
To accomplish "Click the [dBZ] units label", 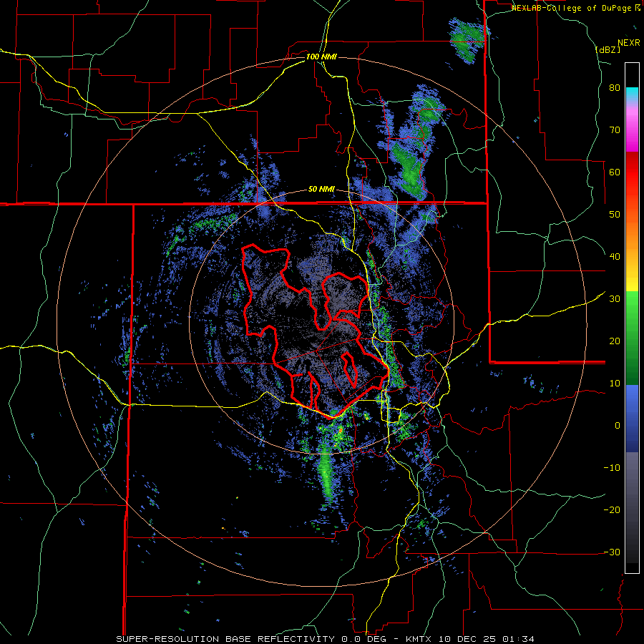I will (608, 49).
